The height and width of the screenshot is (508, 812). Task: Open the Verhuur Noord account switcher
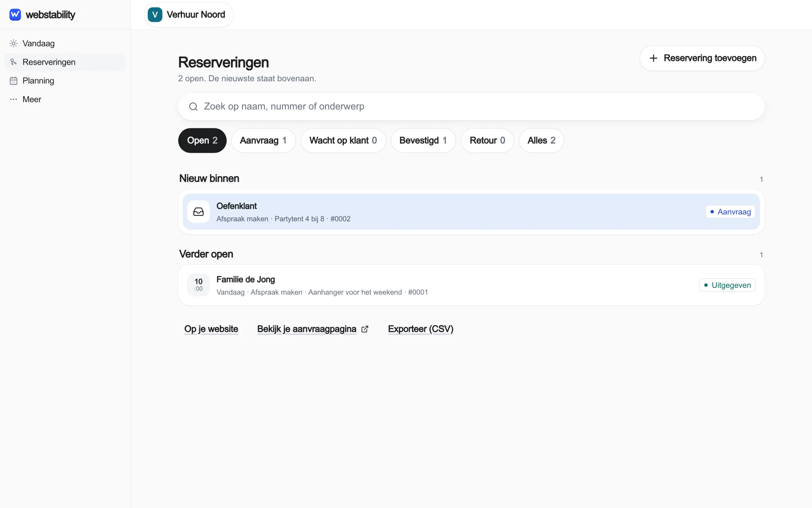tap(189, 14)
